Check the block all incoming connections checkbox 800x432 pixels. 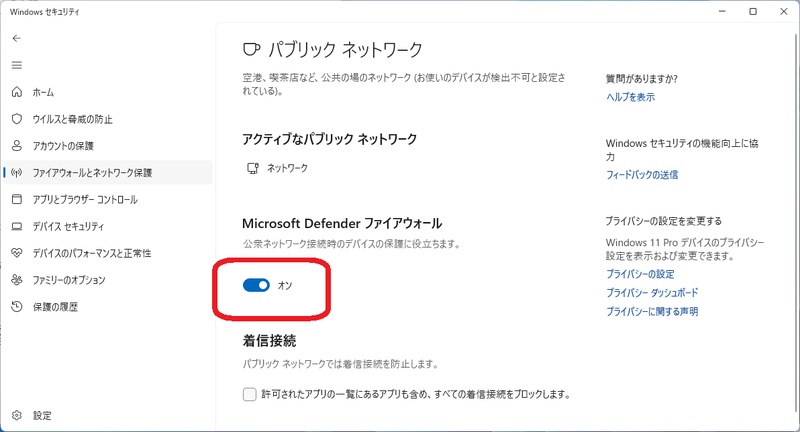point(250,394)
